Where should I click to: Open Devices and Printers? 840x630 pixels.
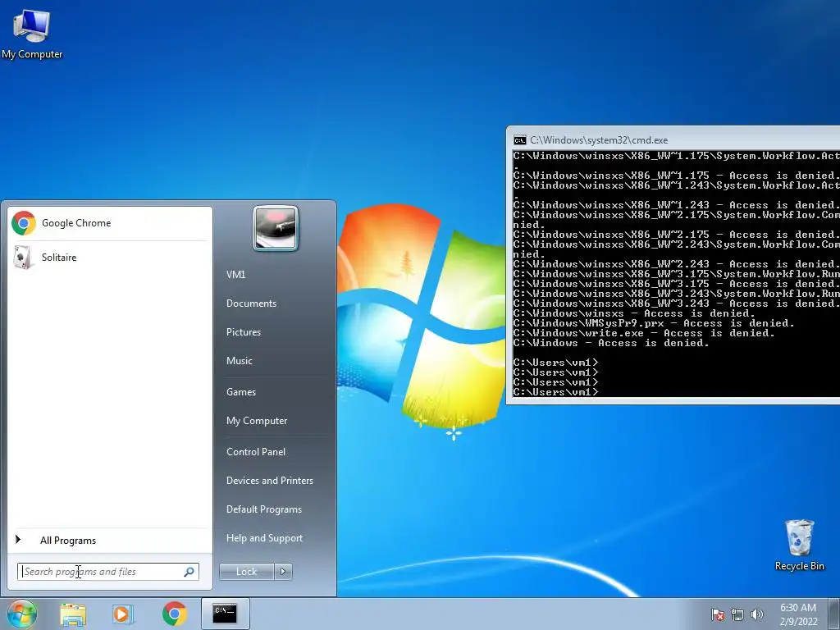269,481
